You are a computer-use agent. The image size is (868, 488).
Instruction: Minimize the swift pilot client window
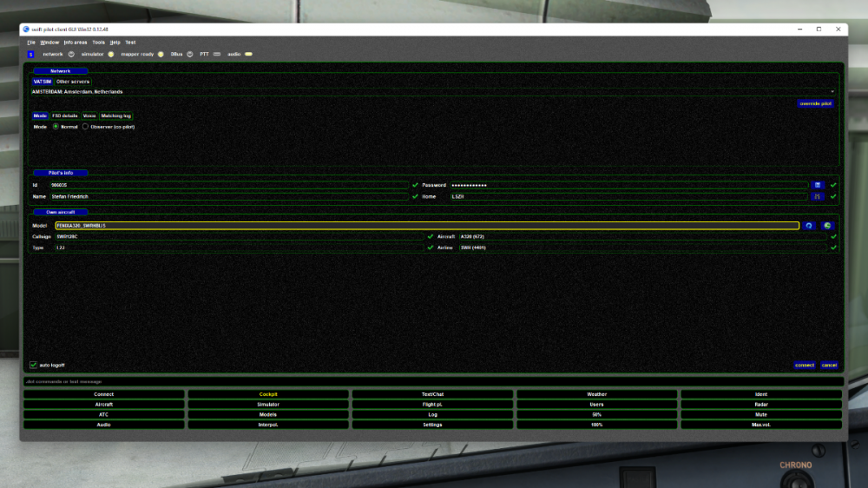(800, 30)
